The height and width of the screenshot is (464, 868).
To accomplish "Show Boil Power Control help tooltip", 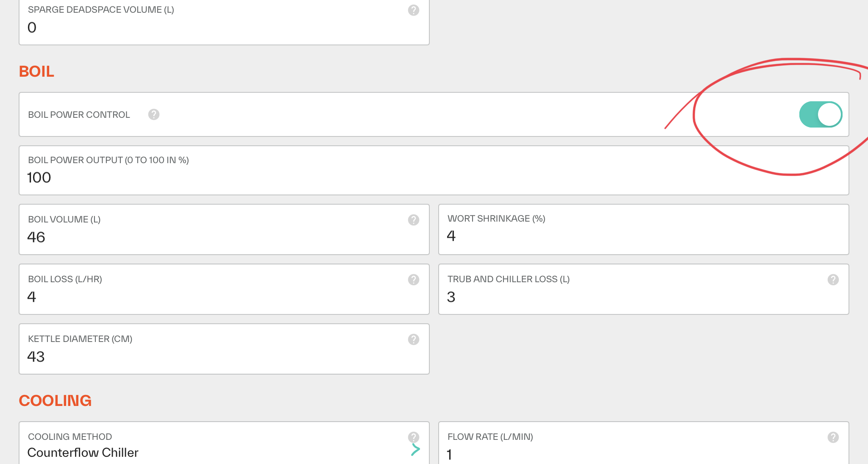I will pos(153,114).
